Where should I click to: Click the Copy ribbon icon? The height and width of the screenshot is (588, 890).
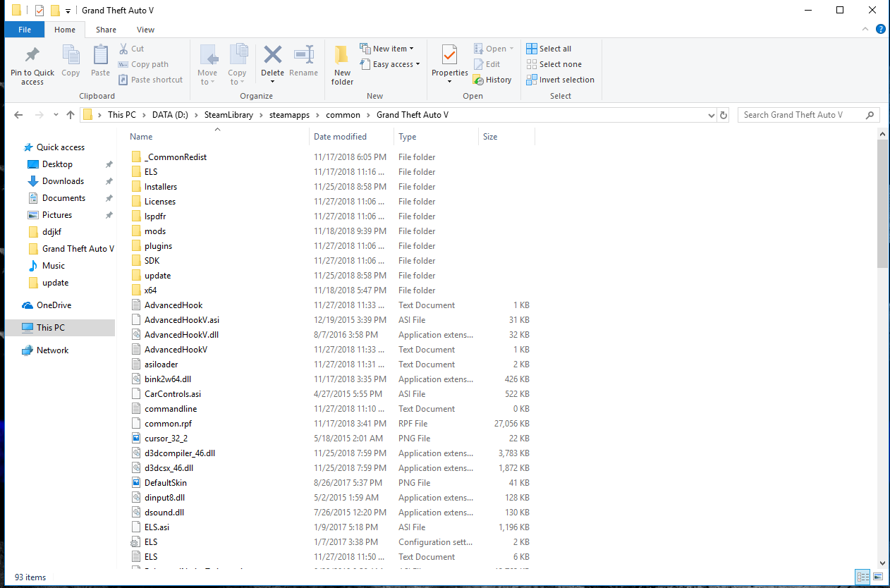71,61
